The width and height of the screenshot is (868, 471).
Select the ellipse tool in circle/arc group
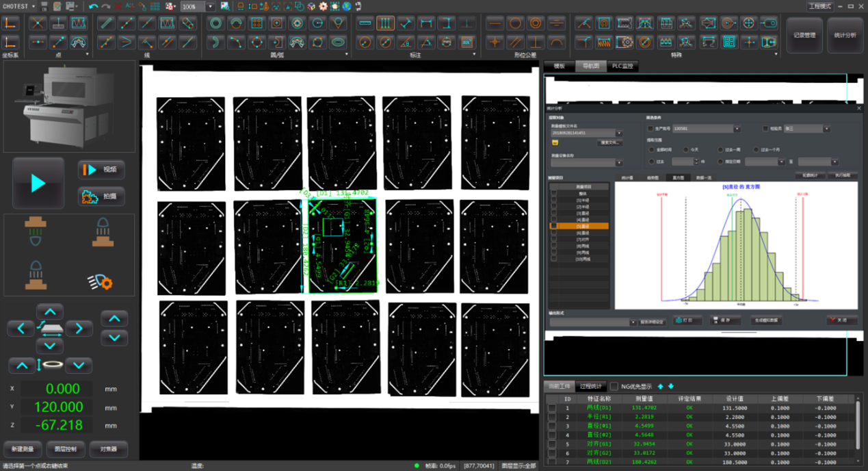[x=337, y=42]
